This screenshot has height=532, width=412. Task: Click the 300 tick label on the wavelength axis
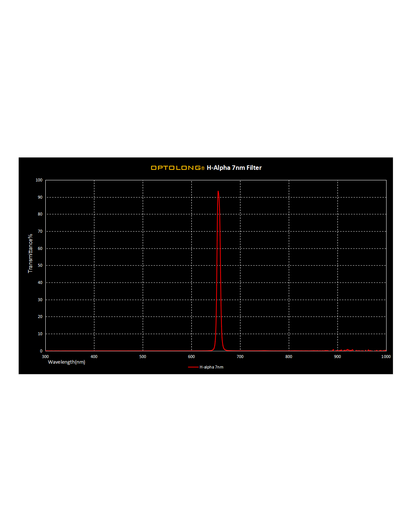pyautogui.click(x=45, y=357)
